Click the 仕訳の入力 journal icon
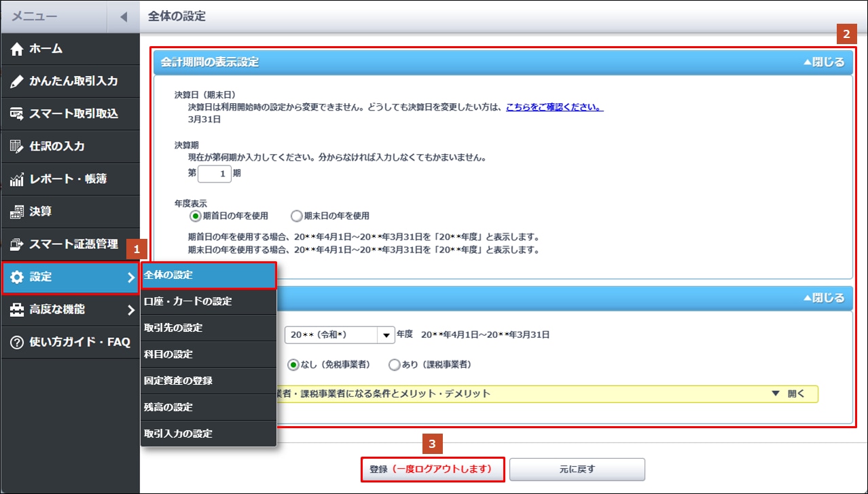Viewport: 868px width, 494px height. click(17, 147)
